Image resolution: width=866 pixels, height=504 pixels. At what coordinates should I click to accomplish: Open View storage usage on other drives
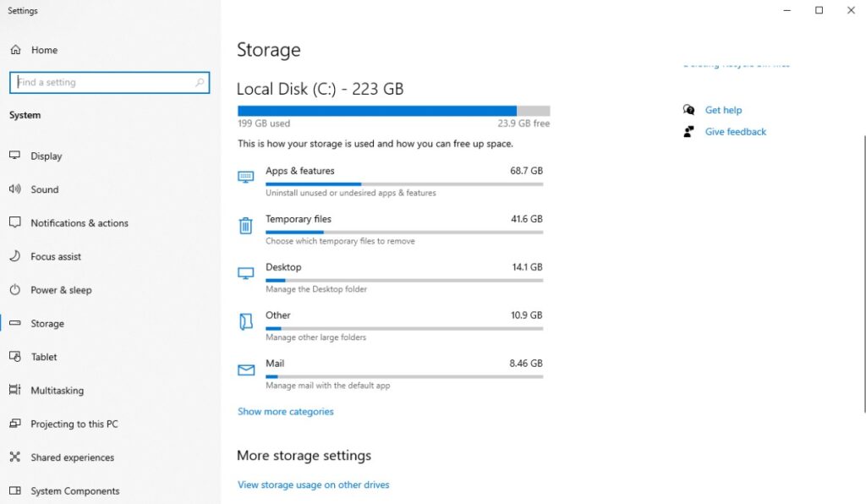click(313, 484)
